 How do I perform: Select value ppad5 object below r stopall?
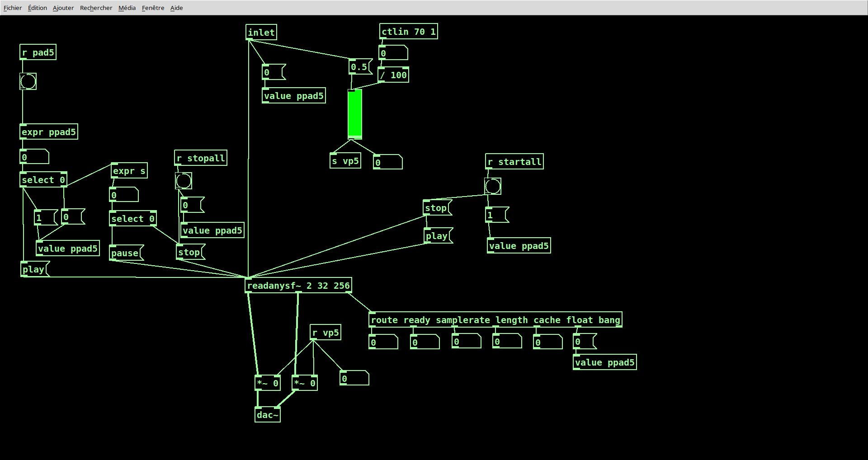pos(212,230)
